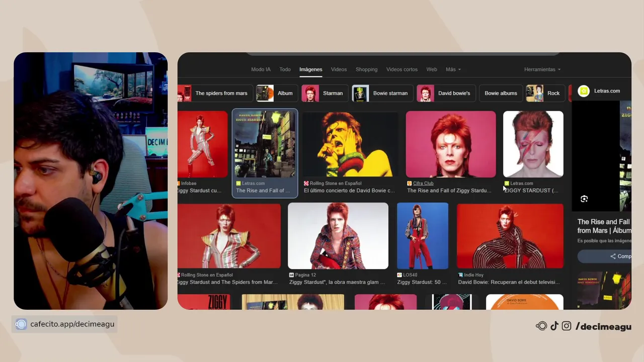644x362 pixels.
Task: Click the orange vinyl record thumbnail at bottom
Action: [x=525, y=302]
